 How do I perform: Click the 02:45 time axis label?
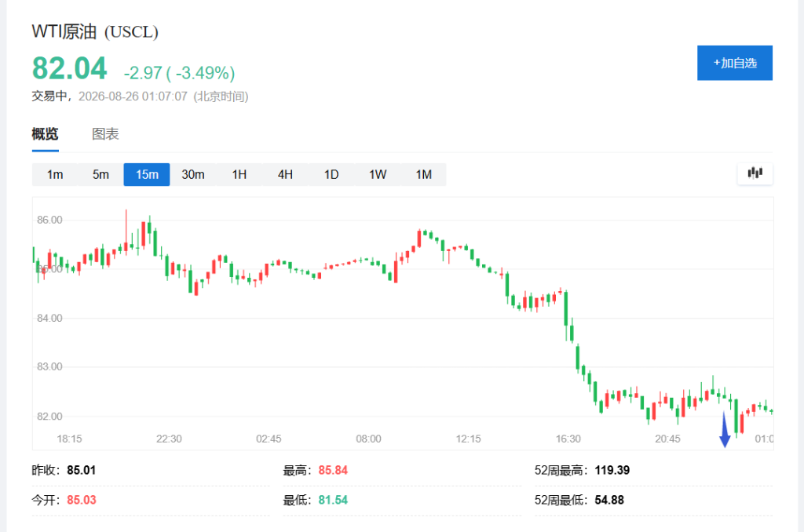pyautogui.click(x=269, y=439)
